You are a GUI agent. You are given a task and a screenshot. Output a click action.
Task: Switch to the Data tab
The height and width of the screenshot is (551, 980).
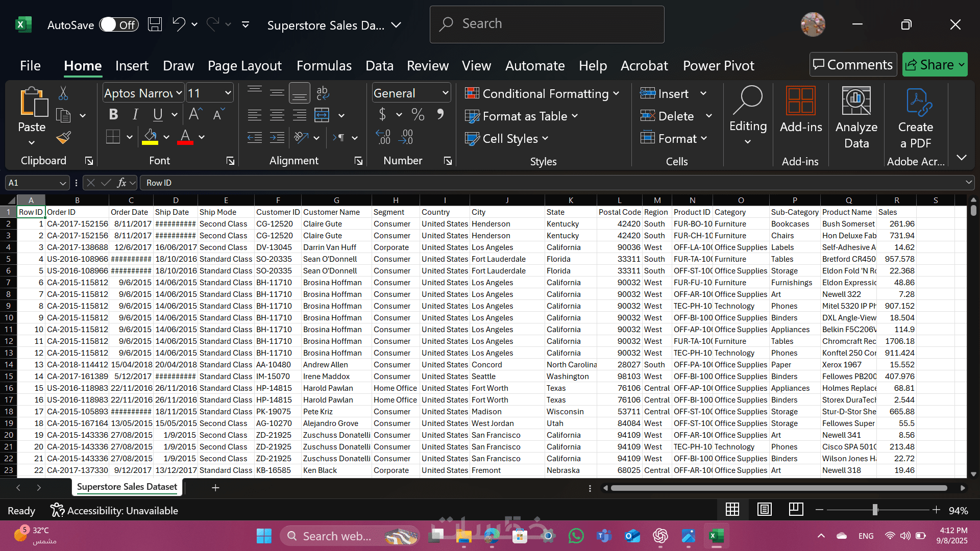[x=379, y=66]
